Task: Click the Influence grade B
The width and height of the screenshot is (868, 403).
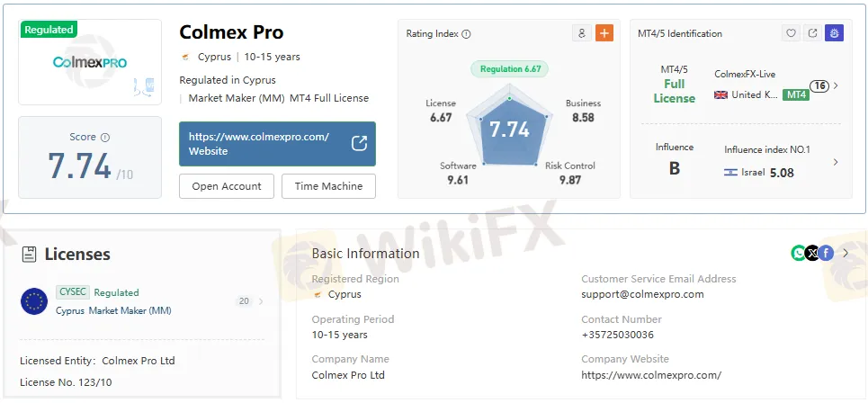Action: pos(675,167)
